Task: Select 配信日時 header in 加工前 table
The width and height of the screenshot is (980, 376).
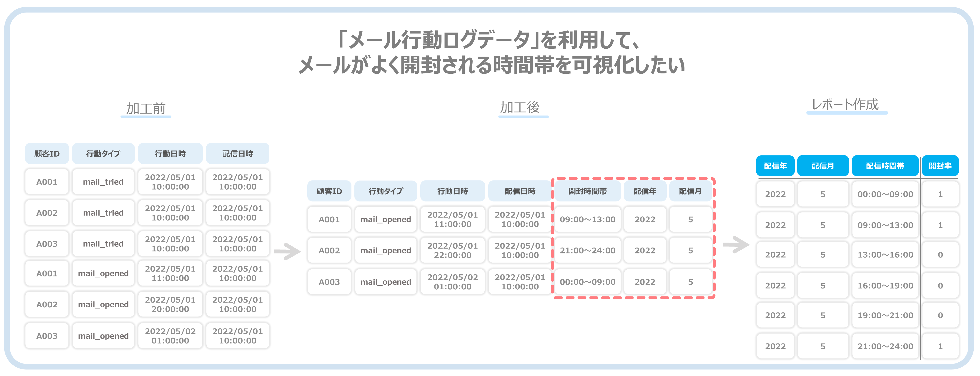Action: pos(237,154)
